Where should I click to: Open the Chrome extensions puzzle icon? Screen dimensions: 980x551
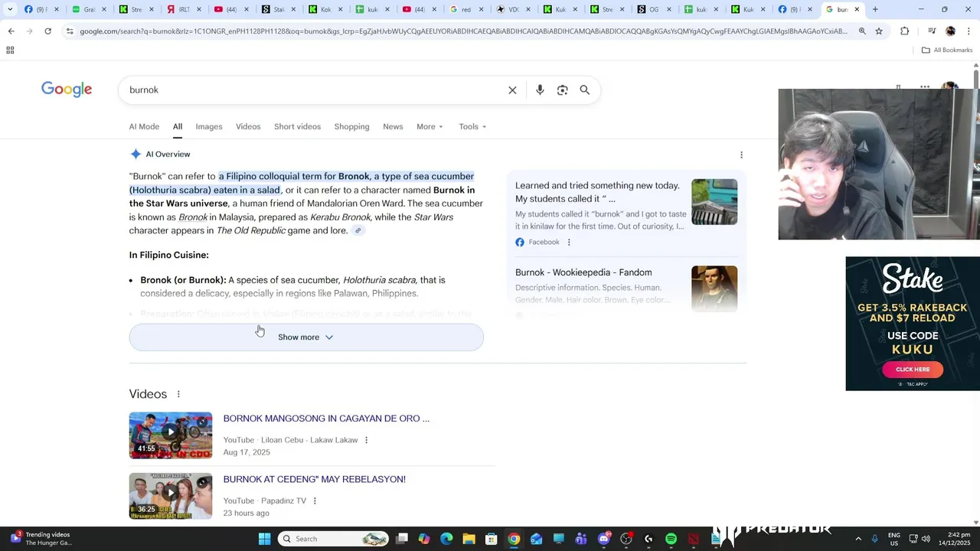point(904,31)
